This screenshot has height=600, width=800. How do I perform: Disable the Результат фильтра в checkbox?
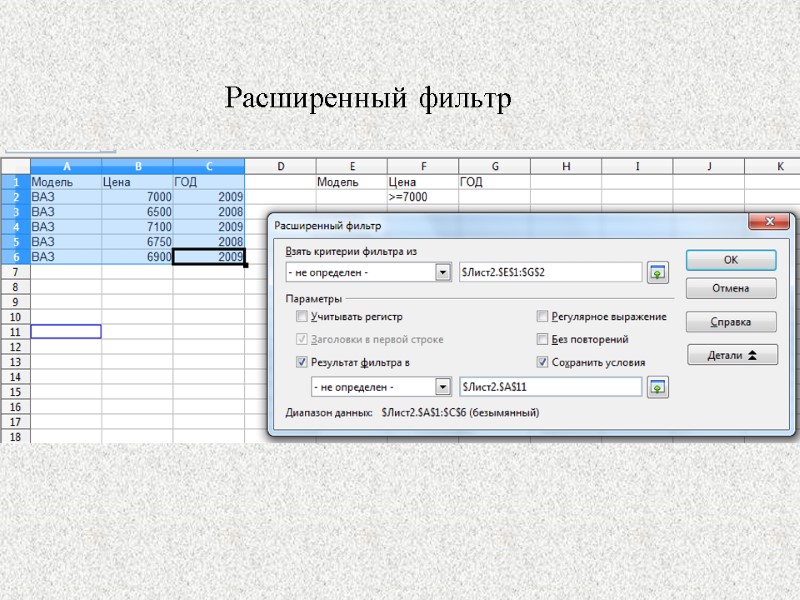(x=302, y=362)
